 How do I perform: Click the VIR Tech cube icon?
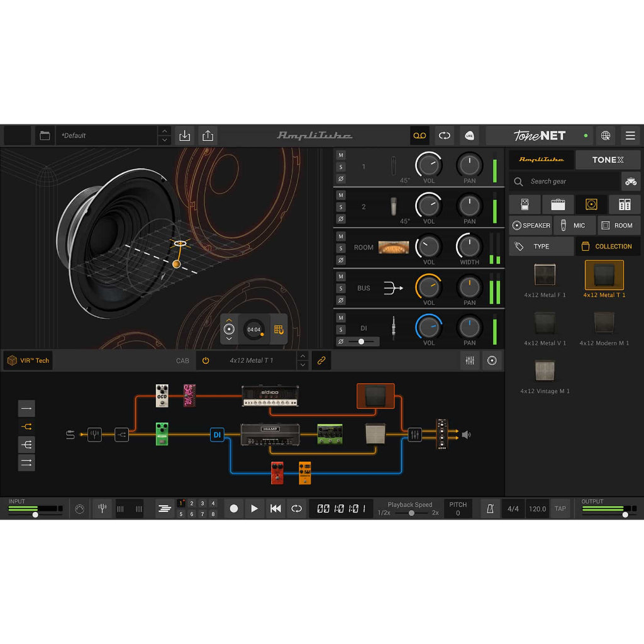tap(14, 360)
